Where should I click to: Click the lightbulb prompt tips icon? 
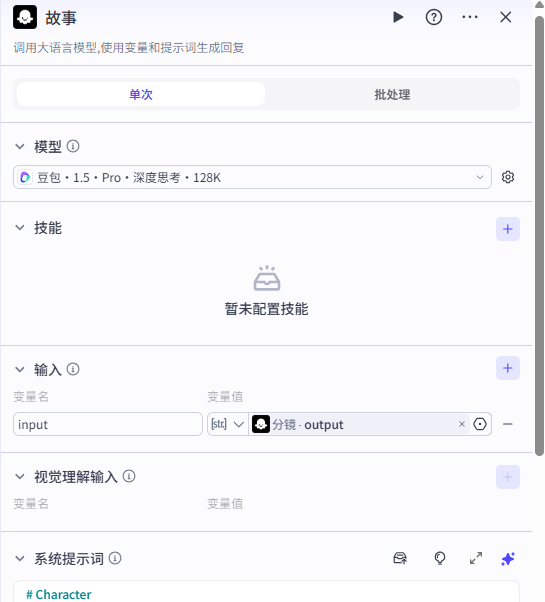pos(440,558)
